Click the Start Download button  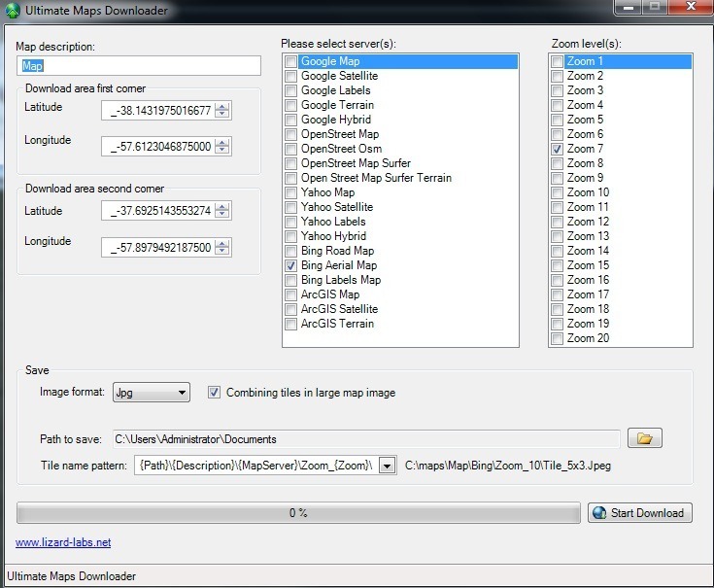coord(640,513)
